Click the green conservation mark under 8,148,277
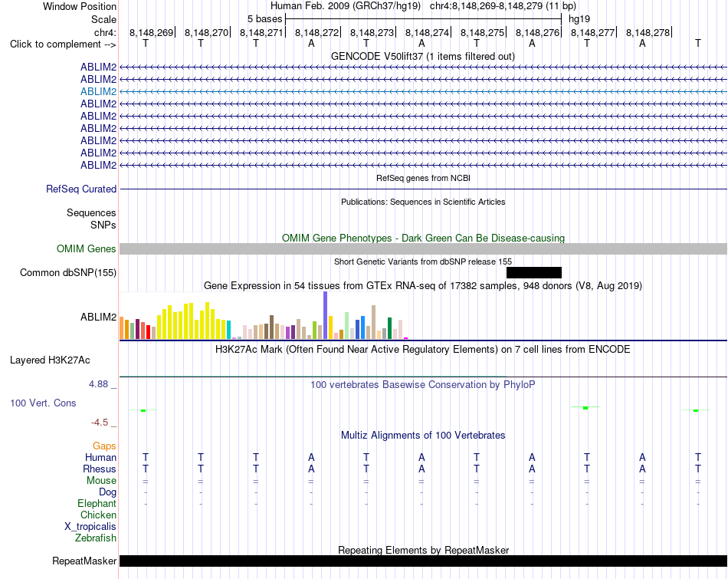The image size is (728, 579). [585, 407]
